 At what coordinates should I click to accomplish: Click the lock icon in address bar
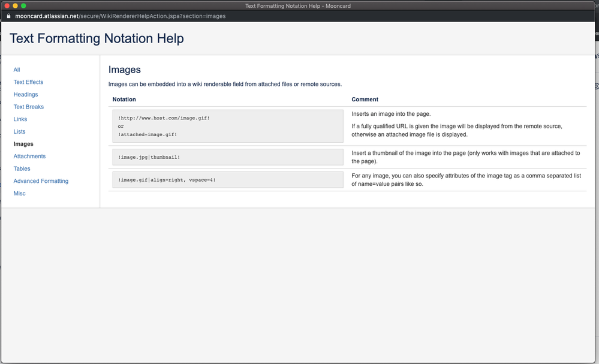pos(8,16)
